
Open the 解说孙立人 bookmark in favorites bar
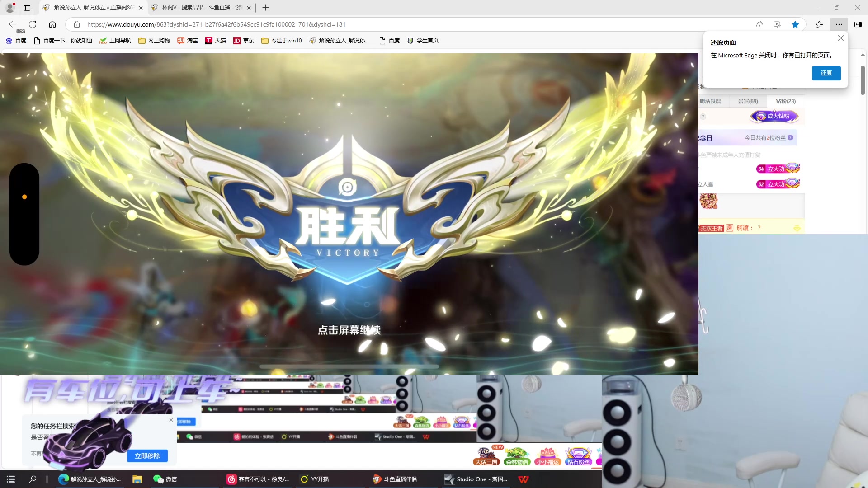coord(339,41)
